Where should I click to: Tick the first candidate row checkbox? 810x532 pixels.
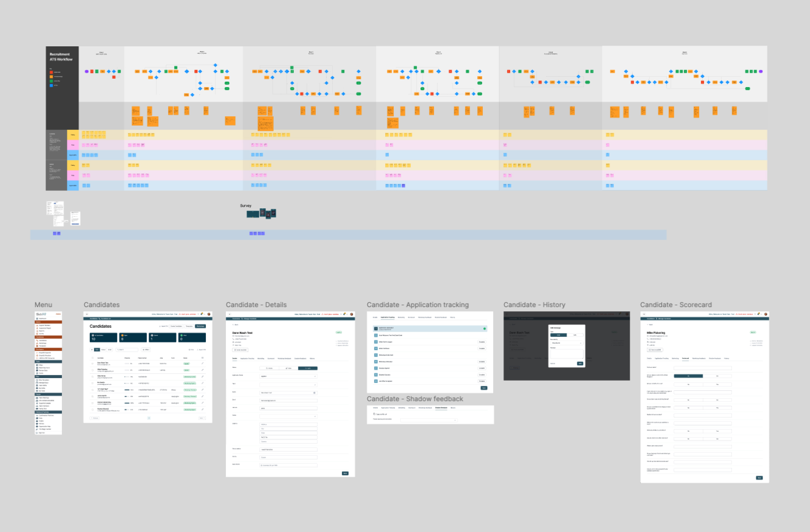point(92,363)
